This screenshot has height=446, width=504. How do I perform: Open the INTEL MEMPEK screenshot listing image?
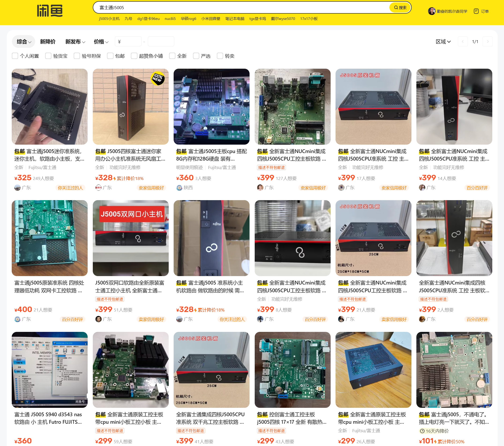[x=50, y=370]
